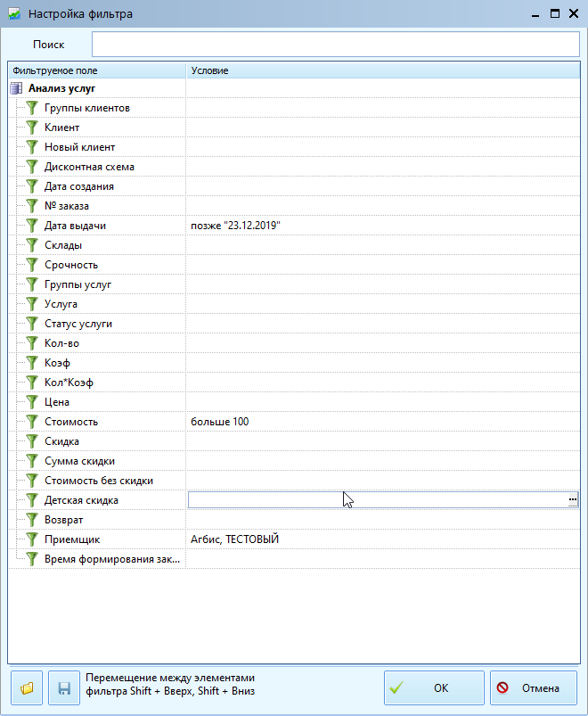Click the Фильтруемое поле column header
This screenshot has height=716, width=588.
coord(97,70)
